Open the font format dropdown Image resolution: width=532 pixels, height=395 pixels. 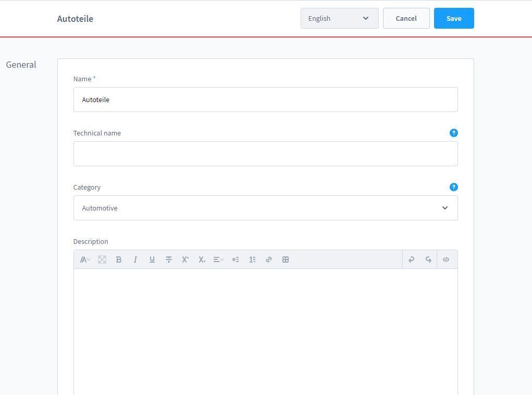pyautogui.click(x=85, y=260)
